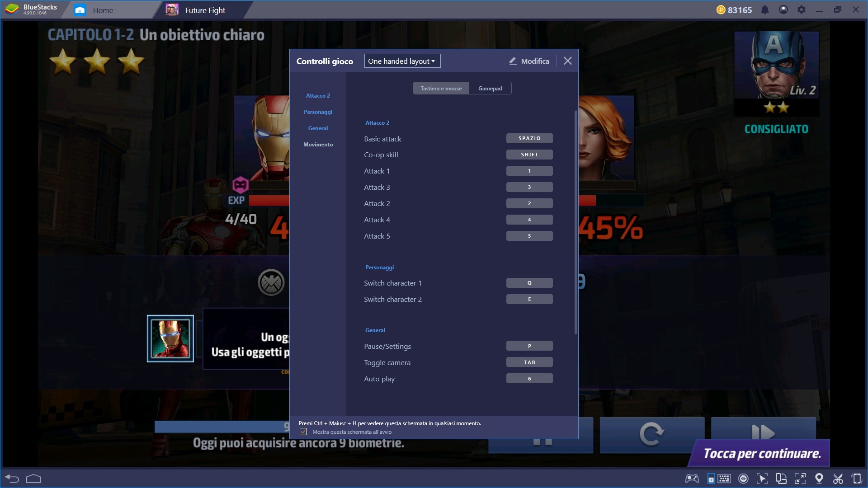
Task: Open the keyboard controls icon in bottom toolbar
Action: [724, 479]
